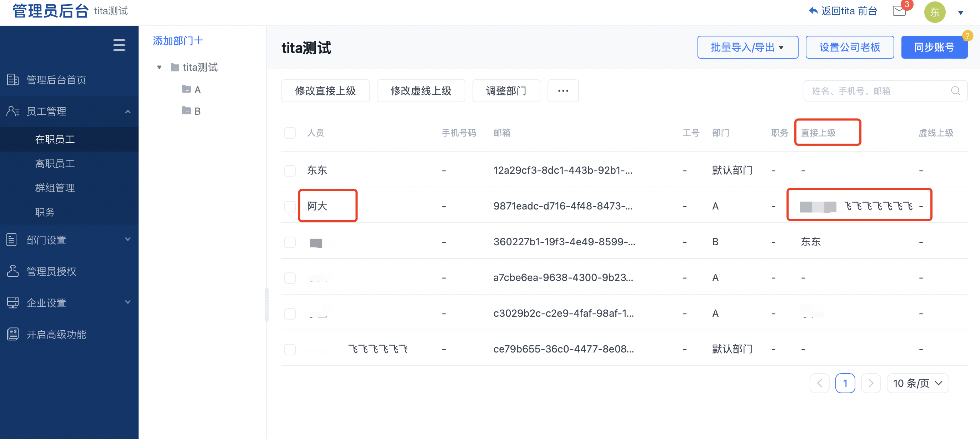Select 在职员工 submenu item
Image resolution: width=980 pixels, height=439 pixels.
[69, 139]
